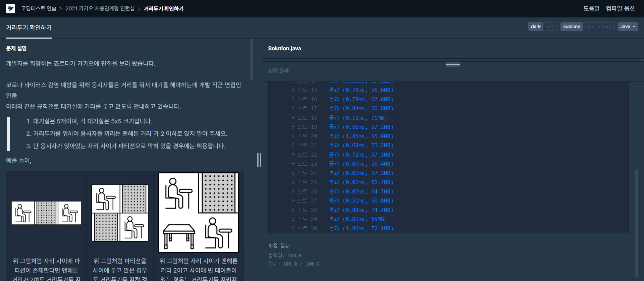Click the 채점 결과 heading

point(279,246)
